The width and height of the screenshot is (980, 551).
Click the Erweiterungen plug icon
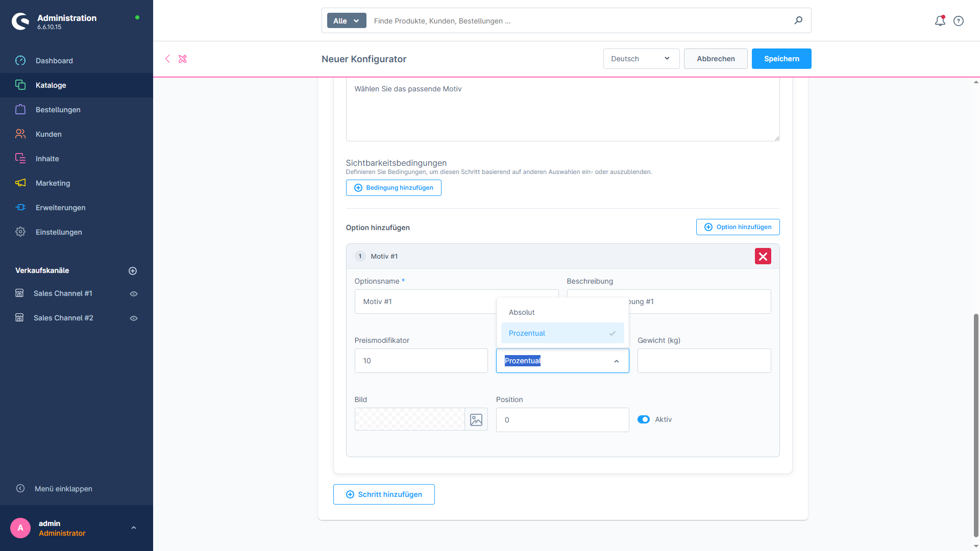tap(20, 208)
